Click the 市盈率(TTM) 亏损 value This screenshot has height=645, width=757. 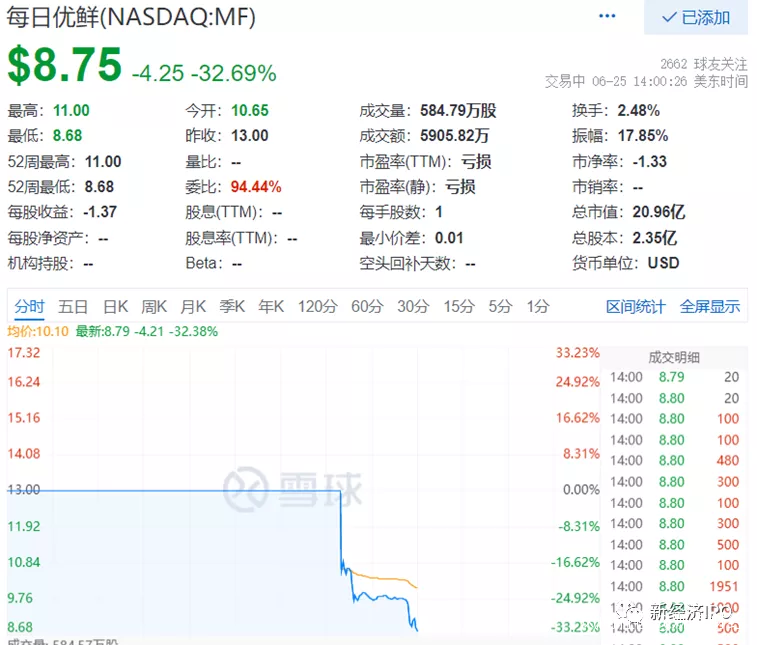pyautogui.click(x=476, y=161)
